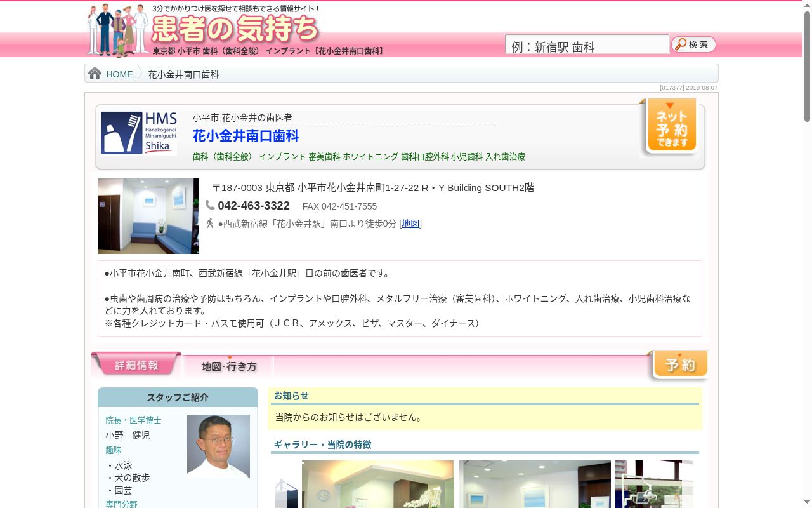Open the 花小金井南口歯科 clinic title link

[x=246, y=136]
